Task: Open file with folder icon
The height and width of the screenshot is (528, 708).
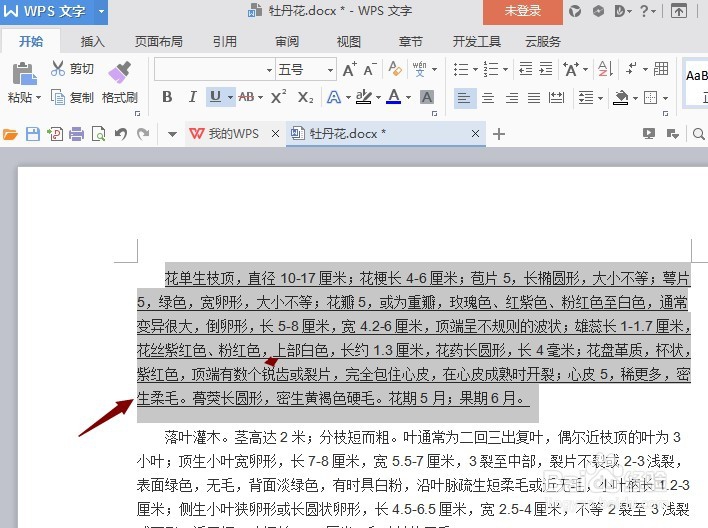Action: [x=10, y=134]
